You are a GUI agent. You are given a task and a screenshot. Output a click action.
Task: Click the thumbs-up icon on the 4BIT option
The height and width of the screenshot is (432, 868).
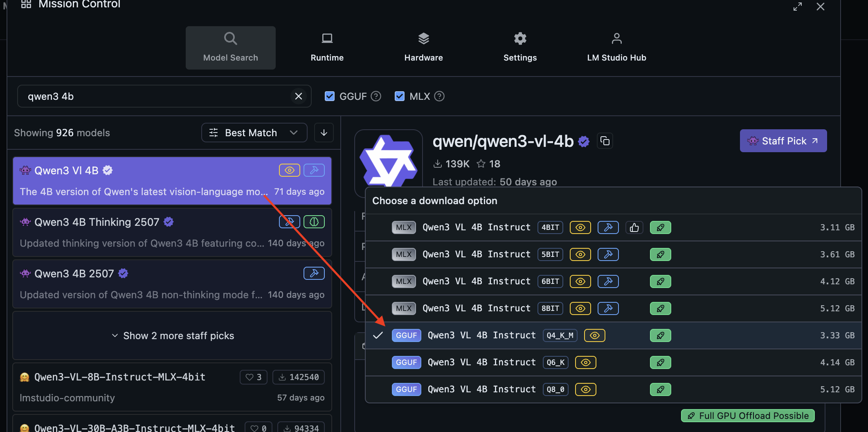(x=634, y=227)
